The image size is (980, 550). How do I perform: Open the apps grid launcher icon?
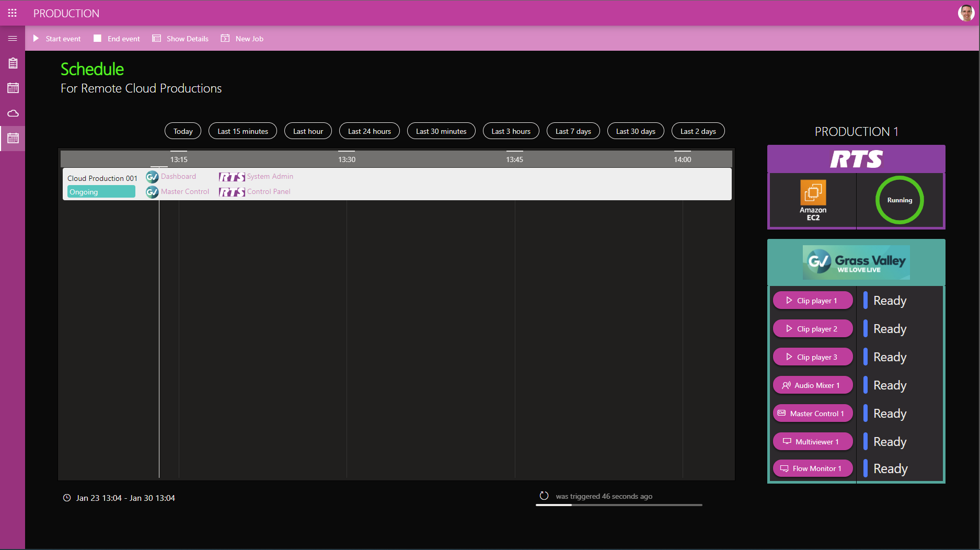pyautogui.click(x=13, y=13)
